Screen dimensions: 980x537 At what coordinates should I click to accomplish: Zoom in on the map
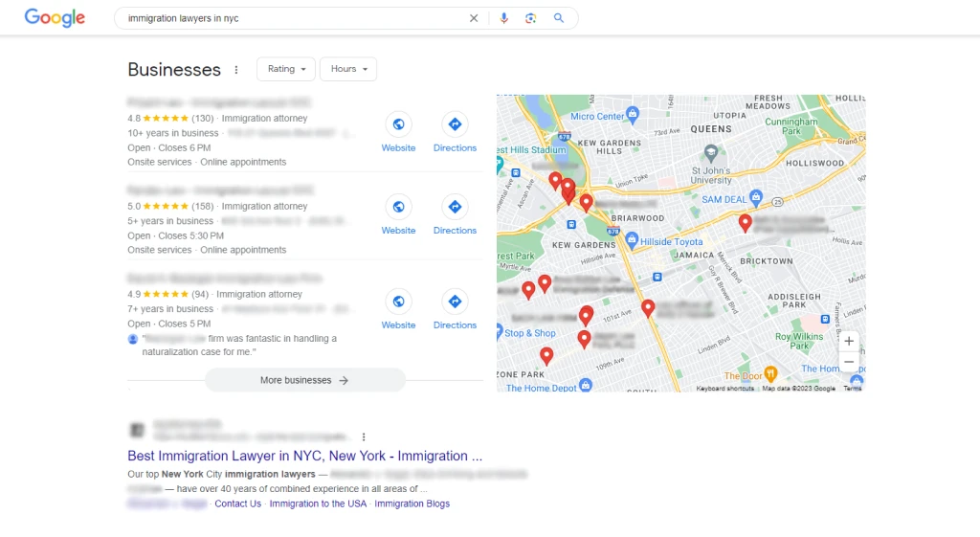(849, 342)
